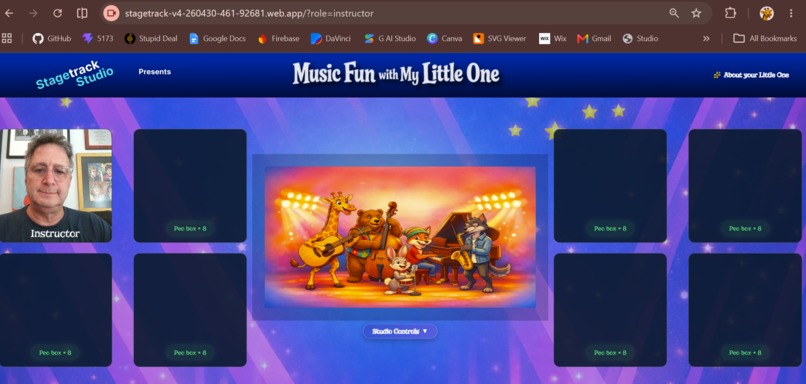Open the Gmail bookmark
This screenshot has width=806, height=384.
(594, 39)
